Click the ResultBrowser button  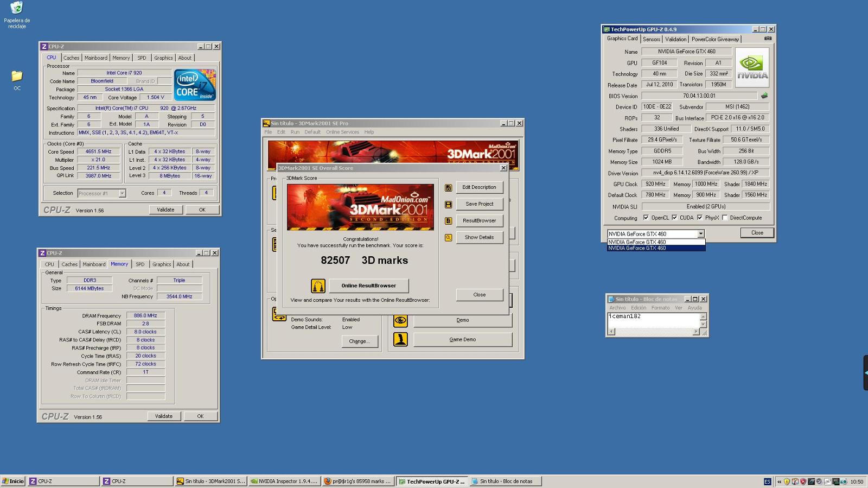coord(480,221)
